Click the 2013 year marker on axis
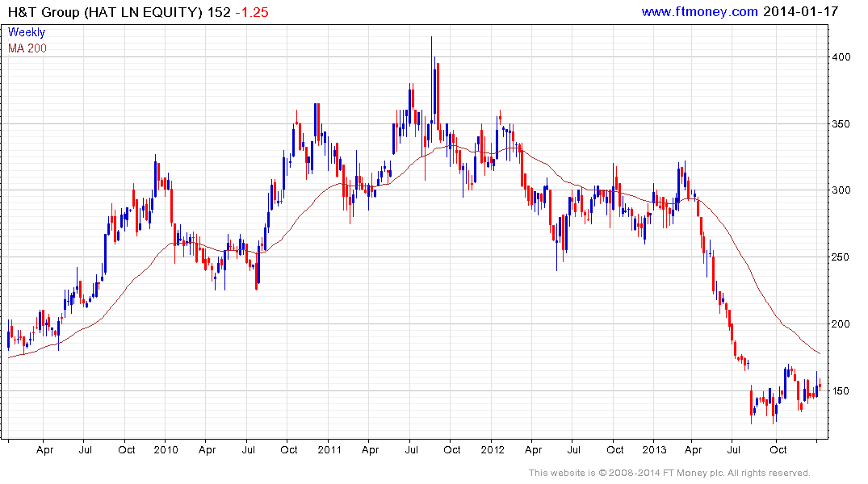Screen dimensions: 868x484 point(654,449)
